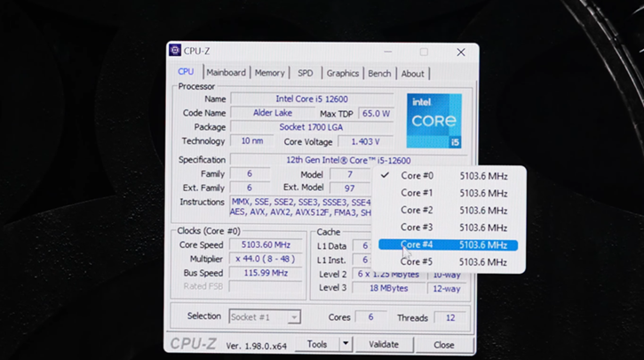This screenshot has width=644, height=360.
Task: Open the Socket #1 selection dropdown
Action: click(x=265, y=316)
